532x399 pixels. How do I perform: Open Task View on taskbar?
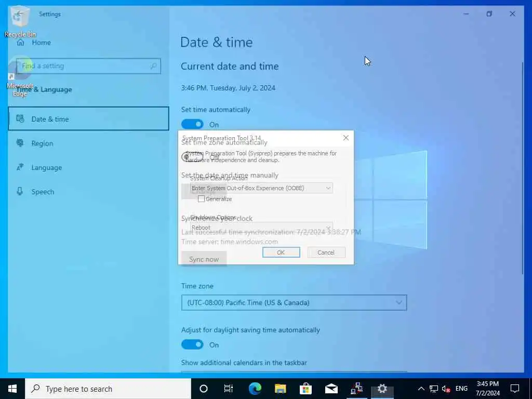coord(229,389)
